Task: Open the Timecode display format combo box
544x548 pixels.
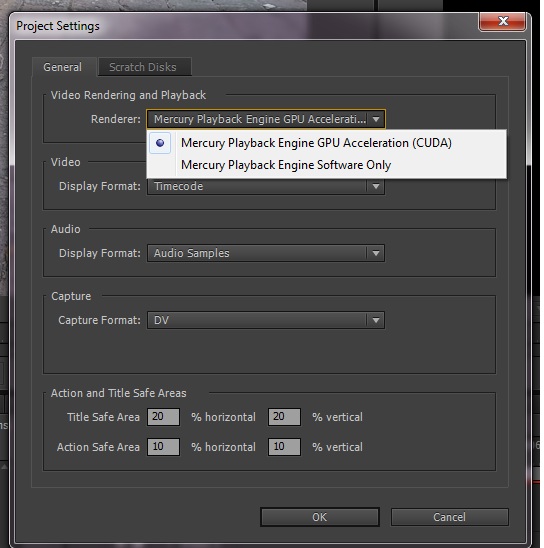Action: coord(266,186)
